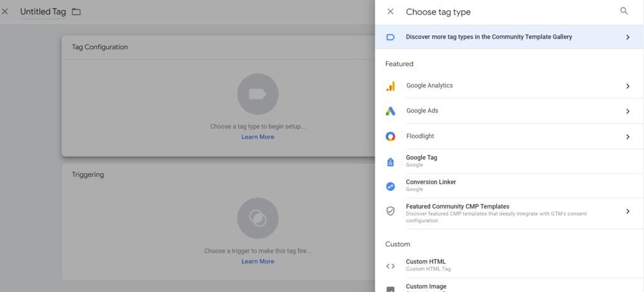Expand the Featured Community CMP Templates chevron
This screenshot has width=644, height=292.
(x=628, y=211)
